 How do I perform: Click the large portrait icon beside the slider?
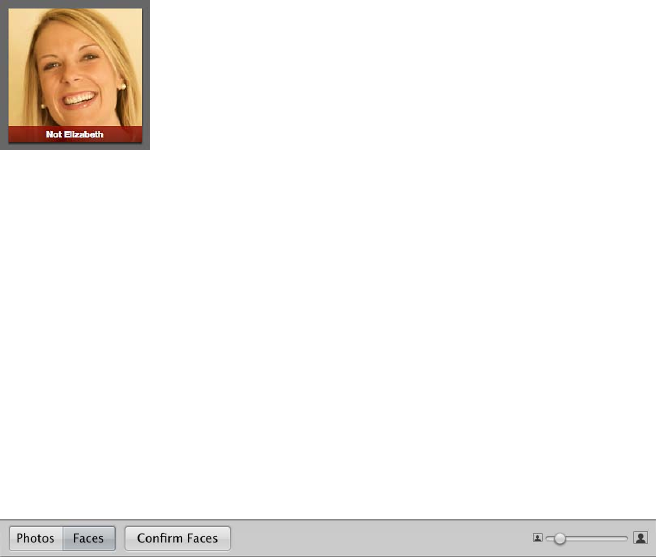pos(641,537)
